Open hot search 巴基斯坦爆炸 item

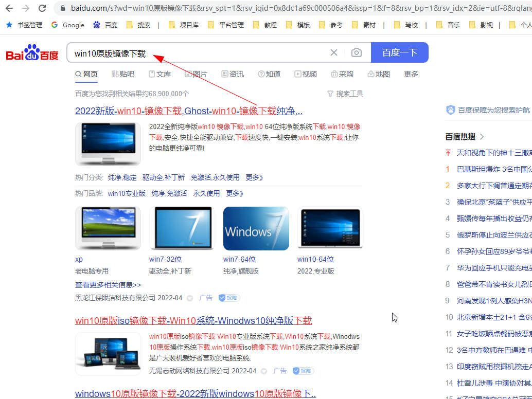pos(494,169)
